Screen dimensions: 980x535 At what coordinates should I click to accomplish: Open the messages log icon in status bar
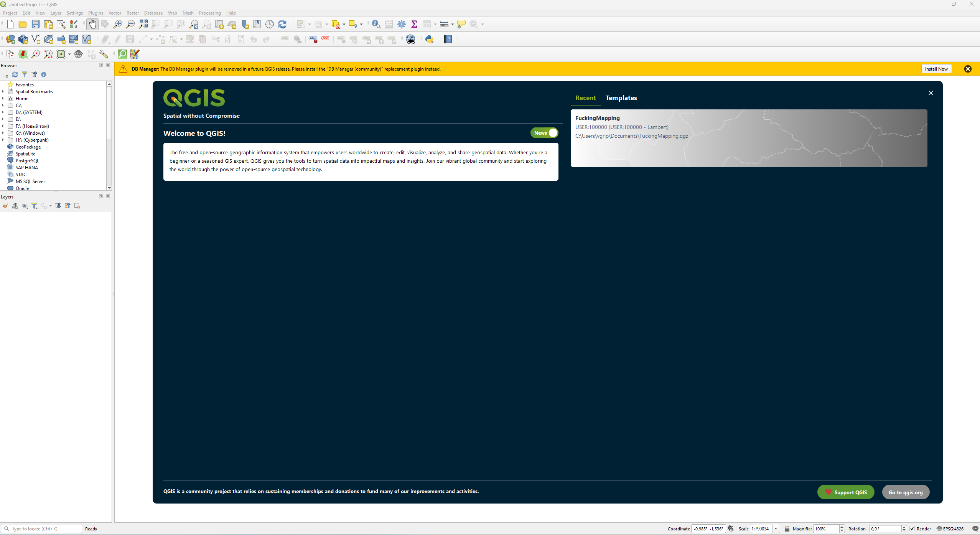[975, 529]
